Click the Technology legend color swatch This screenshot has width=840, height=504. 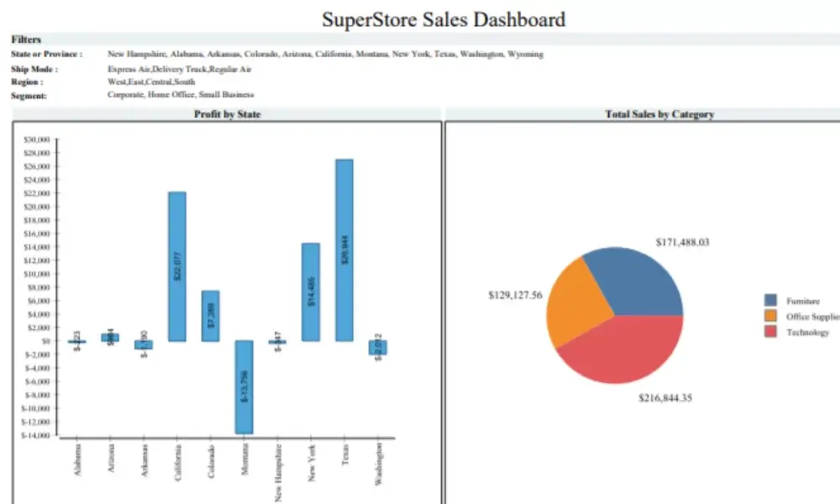[770, 332]
